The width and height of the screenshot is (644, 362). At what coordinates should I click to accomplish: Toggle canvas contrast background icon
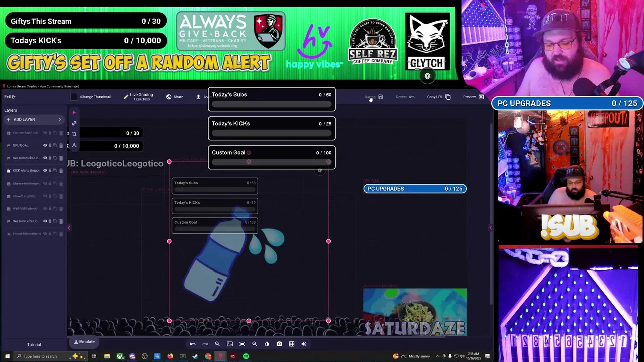pos(267,344)
